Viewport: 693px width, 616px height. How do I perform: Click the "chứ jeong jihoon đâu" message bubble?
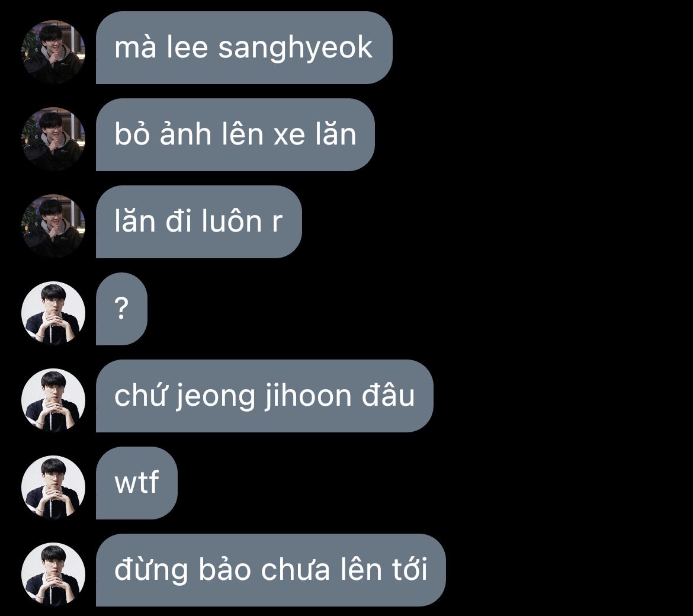[x=264, y=396]
